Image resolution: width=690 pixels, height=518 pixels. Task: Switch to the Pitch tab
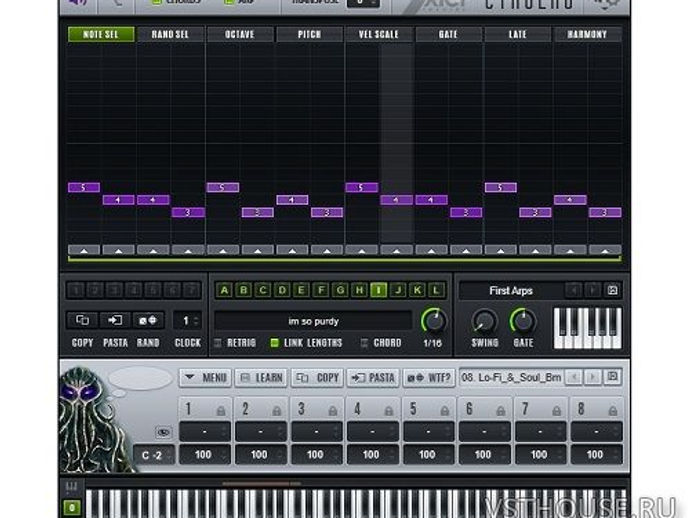point(309,34)
